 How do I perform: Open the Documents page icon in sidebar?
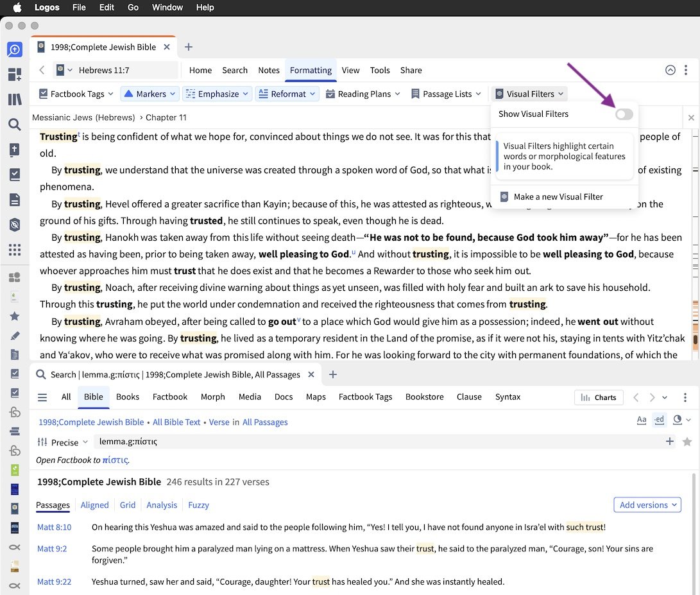[x=14, y=200]
